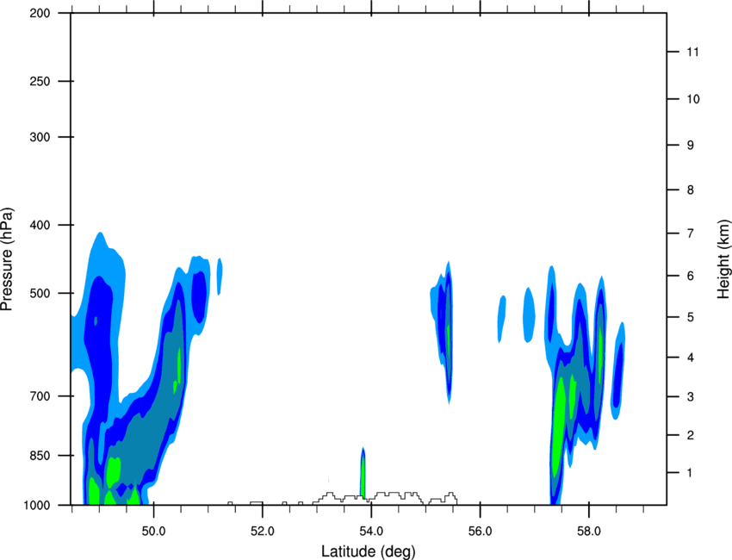Click the 54.0 latitude tick label

372,532
